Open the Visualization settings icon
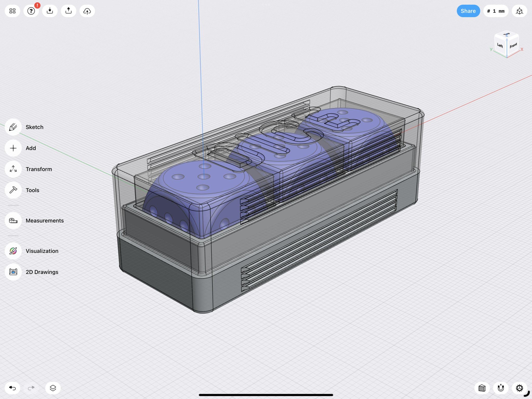Image resolution: width=532 pixels, height=399 pixels. click(13, 251)
